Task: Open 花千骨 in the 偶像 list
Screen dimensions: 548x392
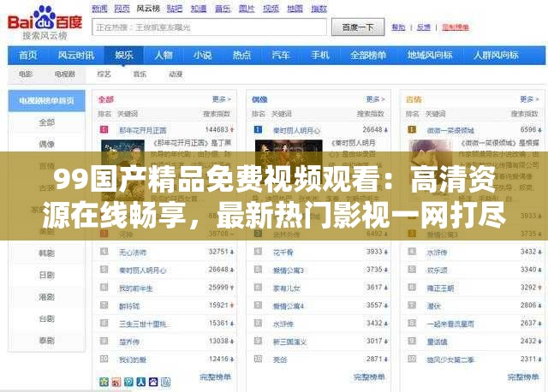Action: (283, 252)
